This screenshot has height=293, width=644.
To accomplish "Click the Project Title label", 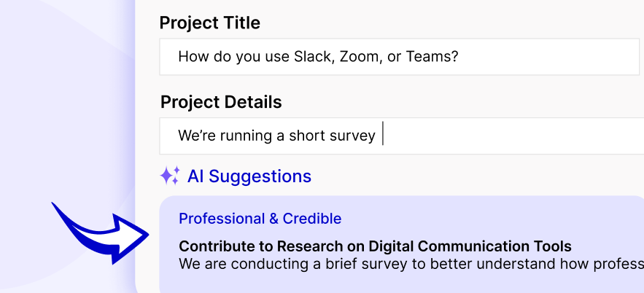I will (x=210, y=23).
